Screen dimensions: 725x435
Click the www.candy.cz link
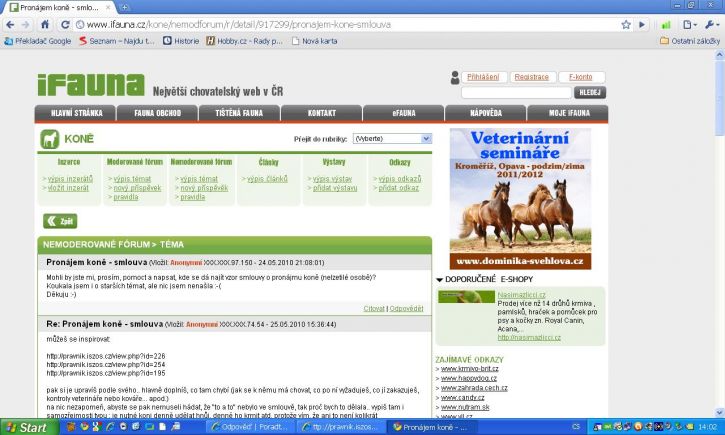click(x=462, y=398)
